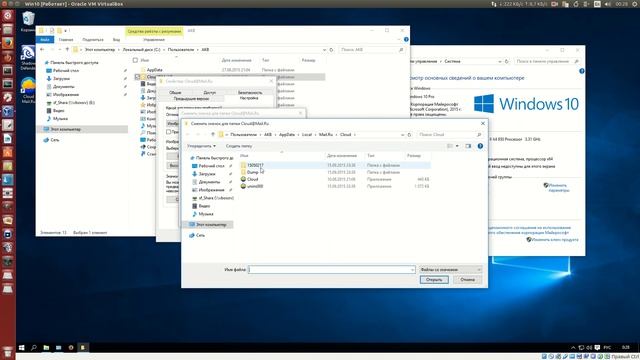This screenshot has height=360, width=640.
Task: Expand file name history dropdown
Action: (x=412, y=270)
